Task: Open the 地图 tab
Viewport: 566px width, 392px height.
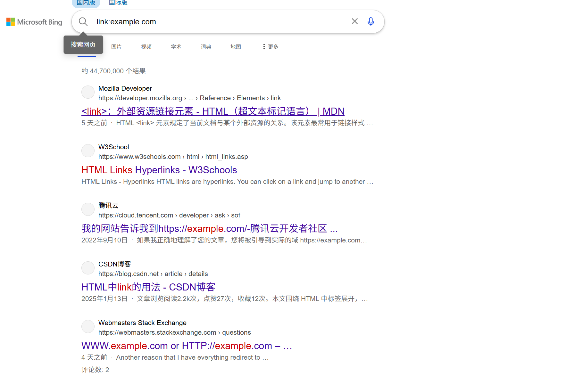Action: click(x=235, y=46)
